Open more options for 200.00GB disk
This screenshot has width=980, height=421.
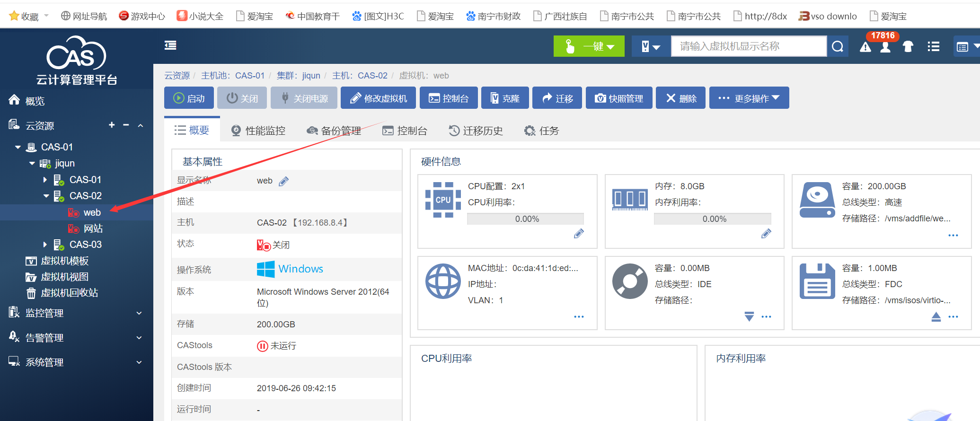pos(953,235)
